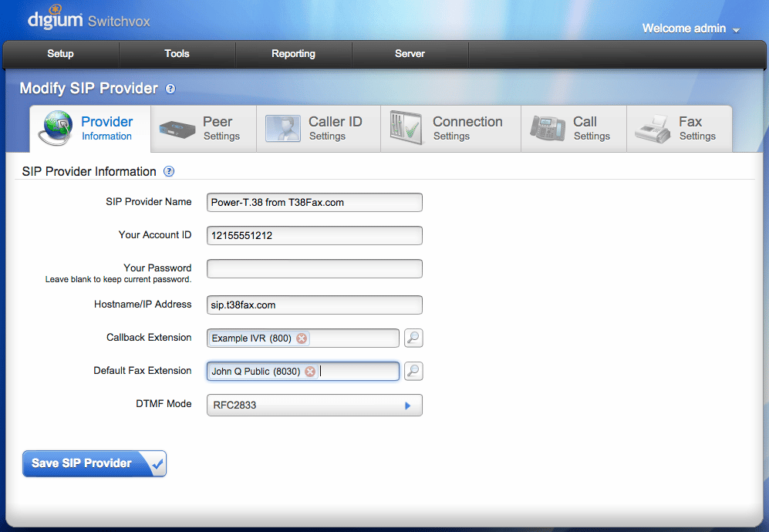Click the Fax Settings fax machine icon
This screenshot has height=532, width=769.
click(653, 129)
